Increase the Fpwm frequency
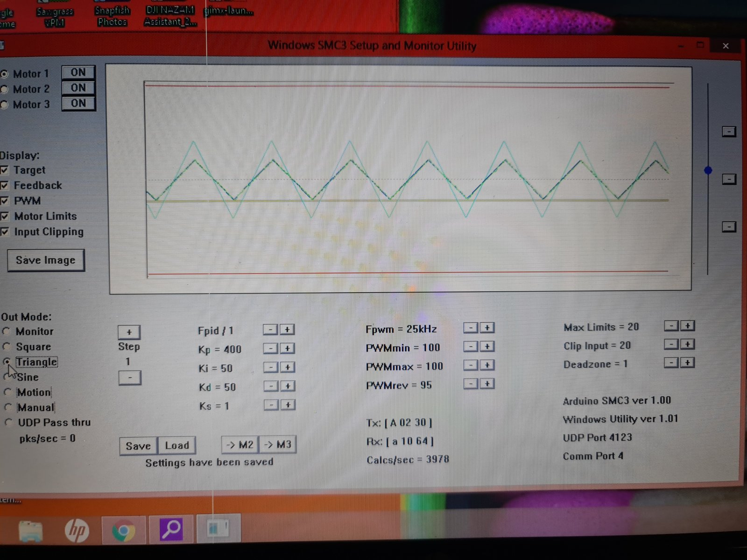 (x=487, y=328)
